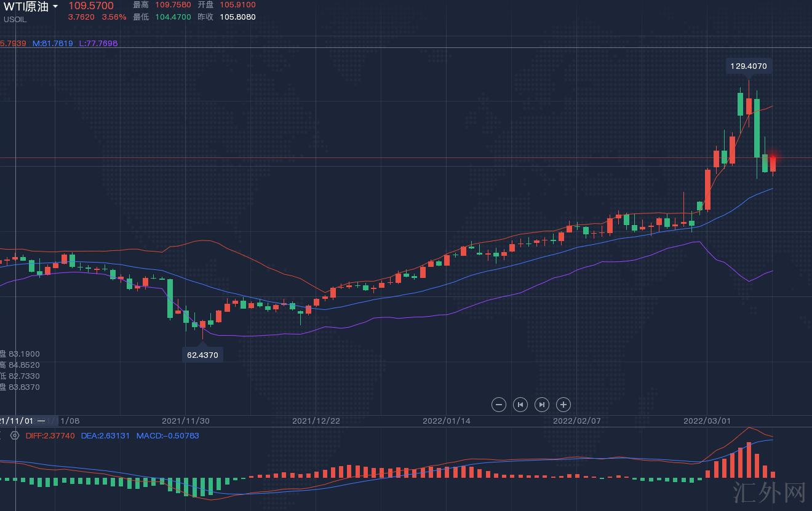This screenshot has height=511, width=812.
Task: Open MACD indicator settings hexagon icon
Action: click(15, 435)
